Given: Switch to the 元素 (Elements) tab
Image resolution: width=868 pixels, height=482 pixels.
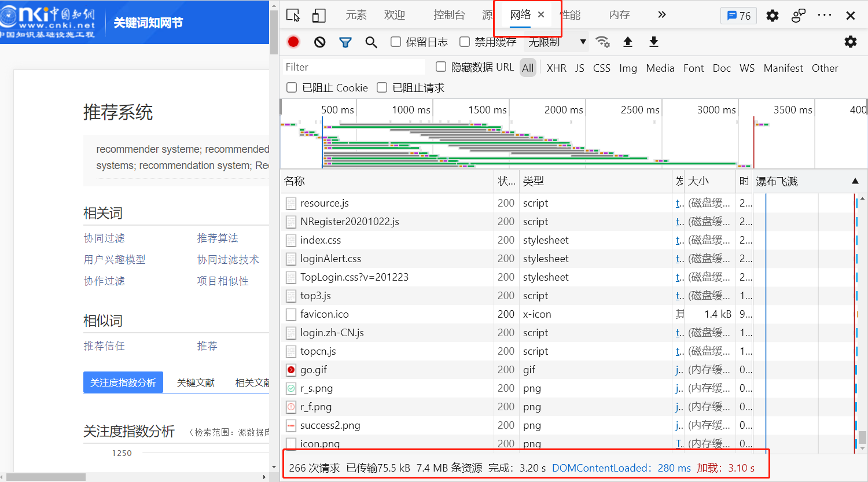Looking at the screenshot, I should point(356,15).
